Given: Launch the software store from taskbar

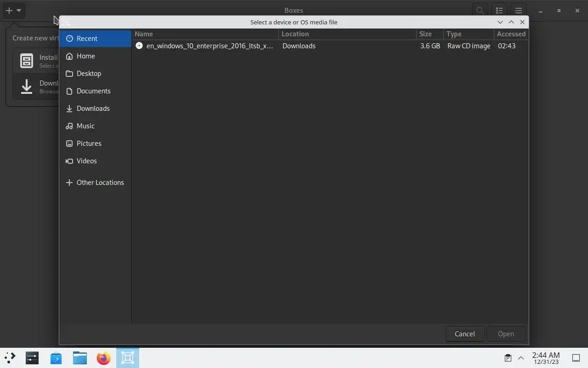Looking at the screenshot, I should pyautogui.click(x=56, y=358).
